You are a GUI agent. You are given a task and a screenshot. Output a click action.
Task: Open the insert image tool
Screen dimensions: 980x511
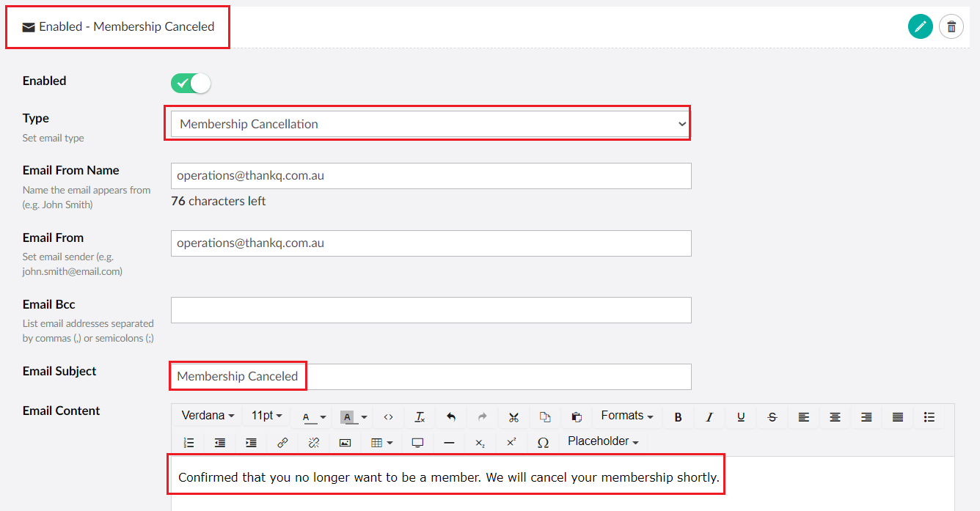pyautogui.click(x=345, y=442)
